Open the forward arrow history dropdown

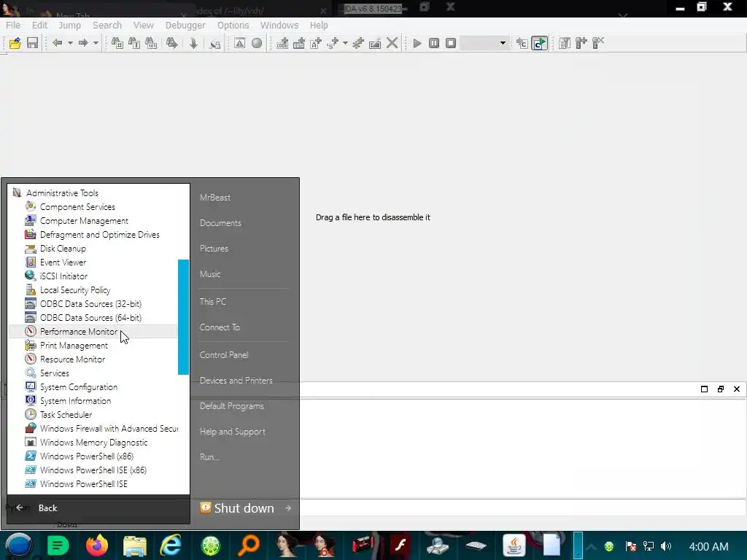click(x=96, y=43)
